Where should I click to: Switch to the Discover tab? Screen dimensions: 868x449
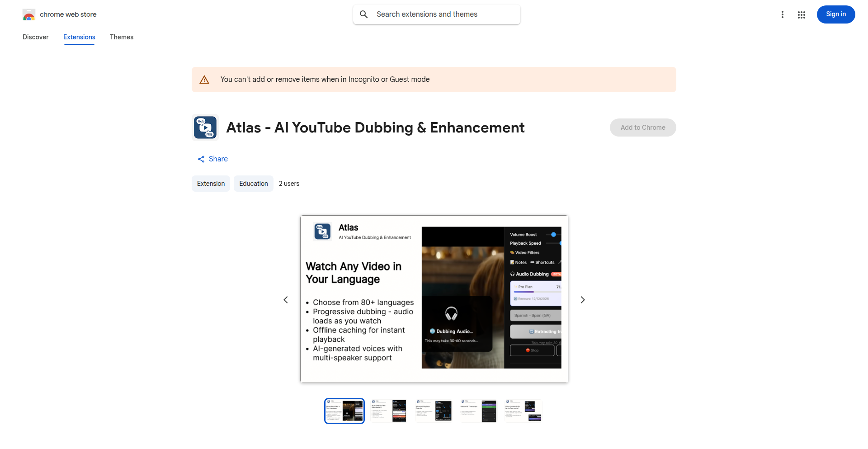35,37
